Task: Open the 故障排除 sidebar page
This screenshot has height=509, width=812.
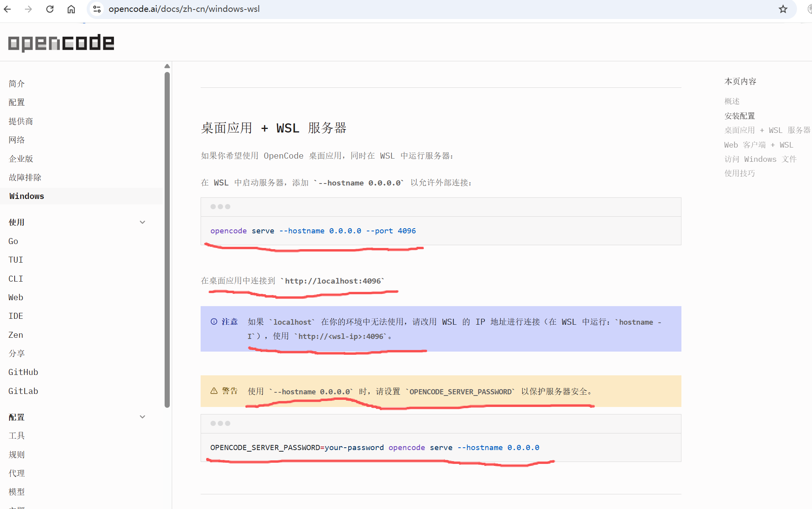Action: (25, 178)
